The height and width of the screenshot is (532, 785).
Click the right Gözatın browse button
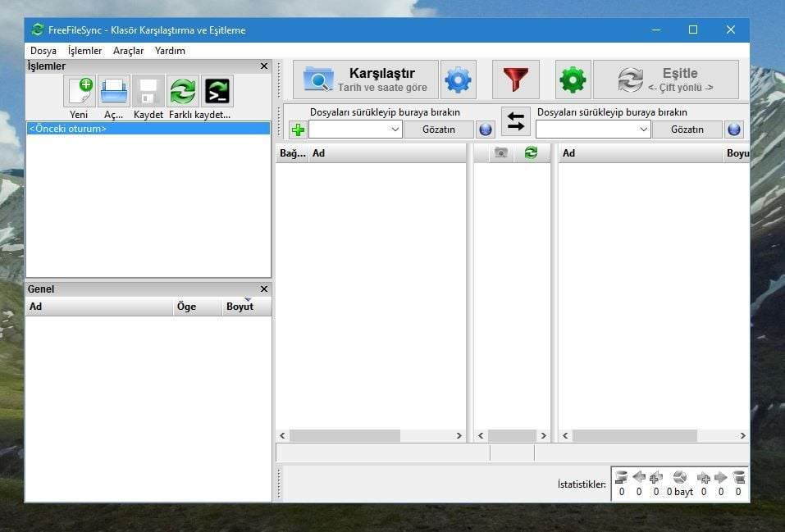[687, 130]
